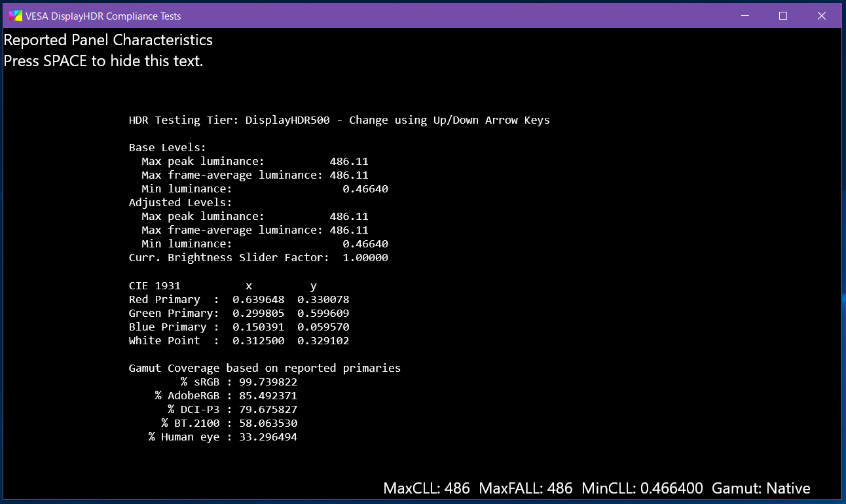Click the '% sRGB : 99.739822' line

click(x=239, y=382)
